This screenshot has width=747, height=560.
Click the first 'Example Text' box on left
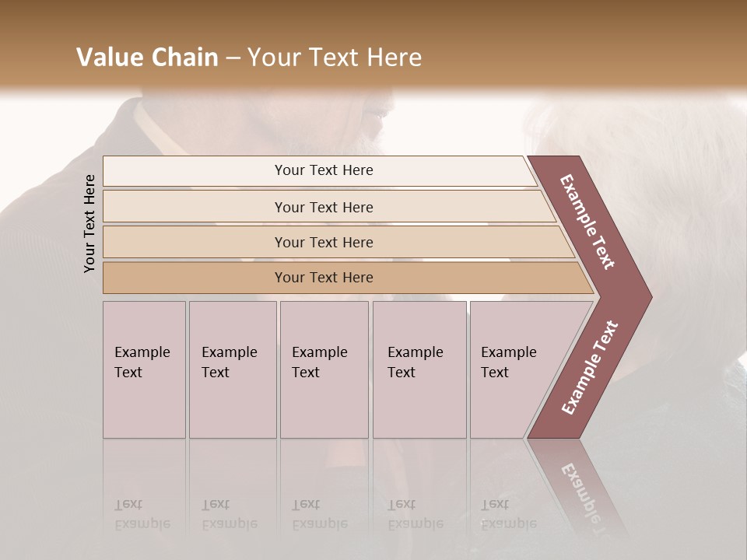point(144,369)
